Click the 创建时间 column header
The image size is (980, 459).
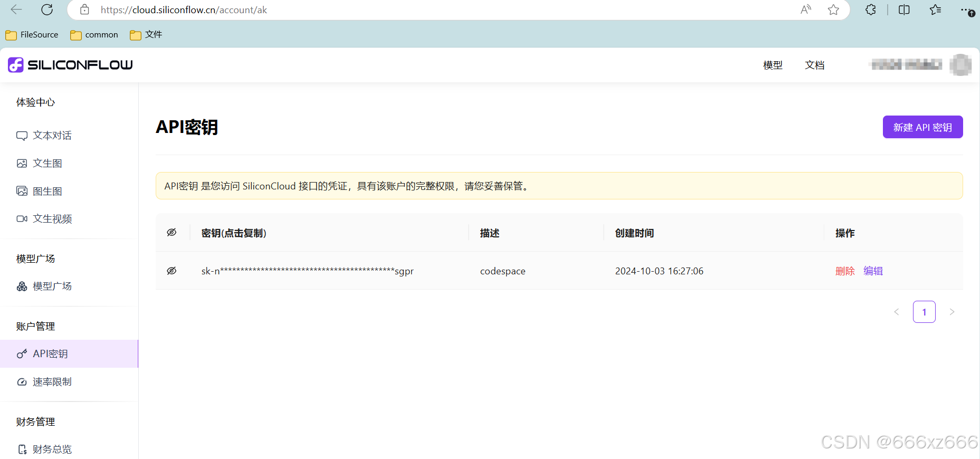tap(634, 233)
